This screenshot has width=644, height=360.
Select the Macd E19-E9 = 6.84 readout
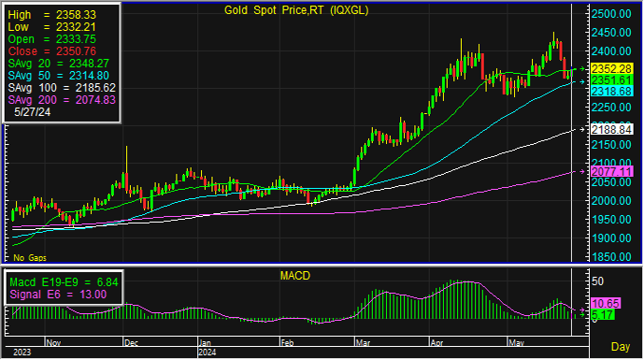point(64,282)
